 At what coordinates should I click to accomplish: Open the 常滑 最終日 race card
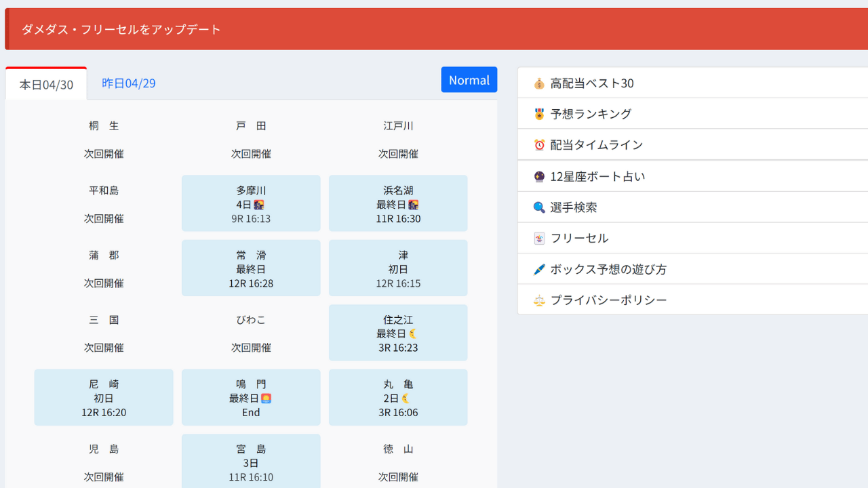click(x=250, y=268)
